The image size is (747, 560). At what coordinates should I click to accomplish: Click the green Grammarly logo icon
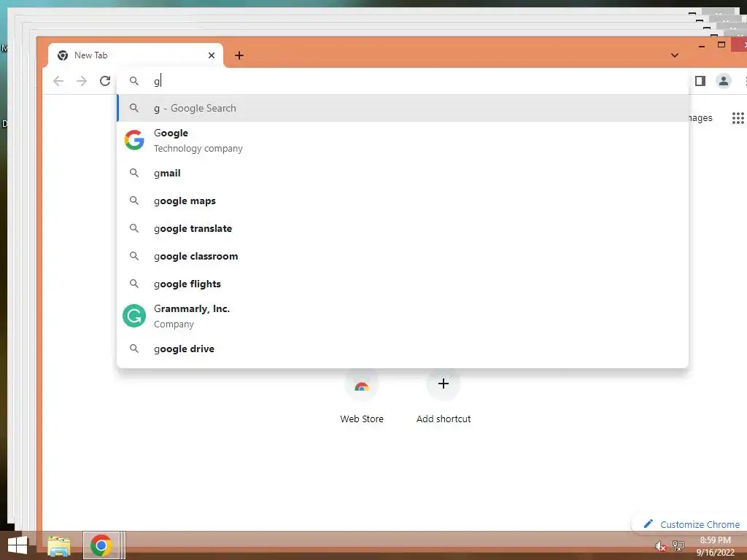click(x=134, y=316)
